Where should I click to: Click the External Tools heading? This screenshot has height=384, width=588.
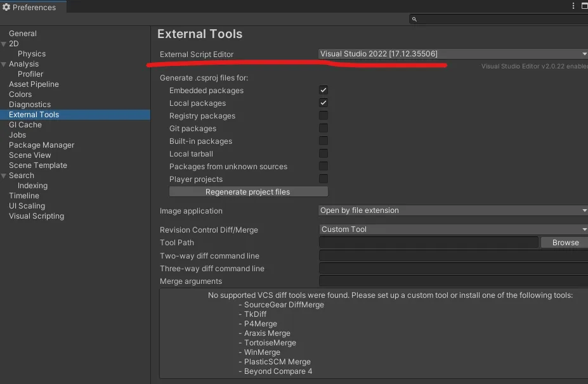[x=200, y=34]
